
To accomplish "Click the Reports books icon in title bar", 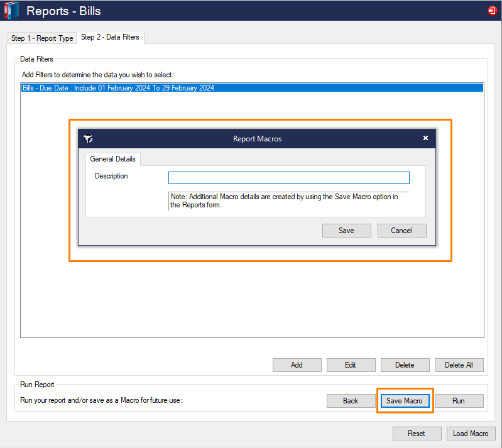I will [x=11, y=11].
